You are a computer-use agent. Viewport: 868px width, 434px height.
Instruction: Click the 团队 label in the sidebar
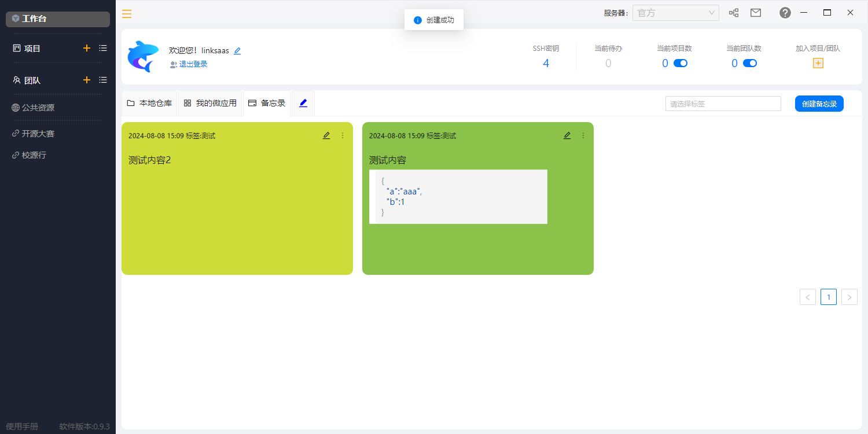pyautogui.click(x=32, y=80)
